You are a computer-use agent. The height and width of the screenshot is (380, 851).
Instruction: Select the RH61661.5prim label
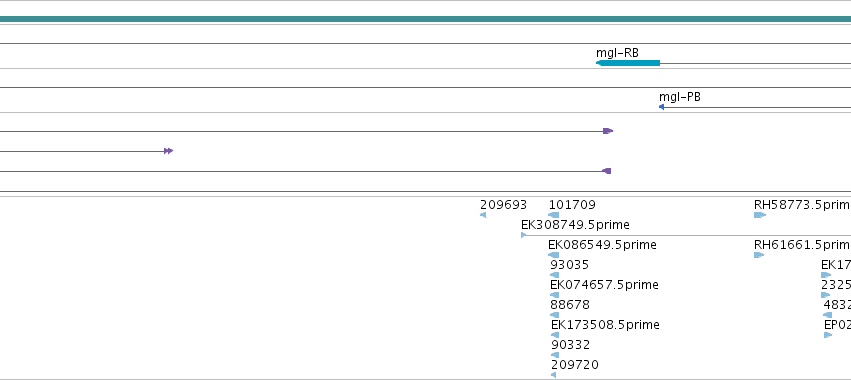tap(802, 245)
